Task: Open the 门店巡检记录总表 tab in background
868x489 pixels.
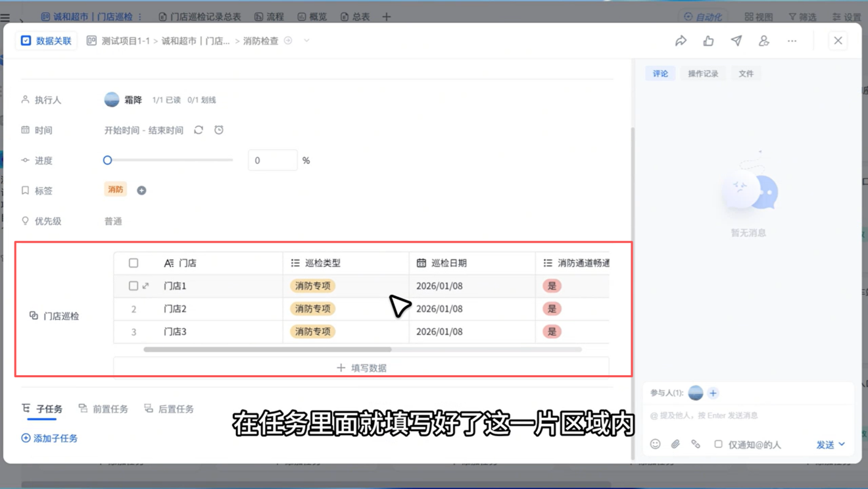Action: pyautogui.click(x=200, y=16)
